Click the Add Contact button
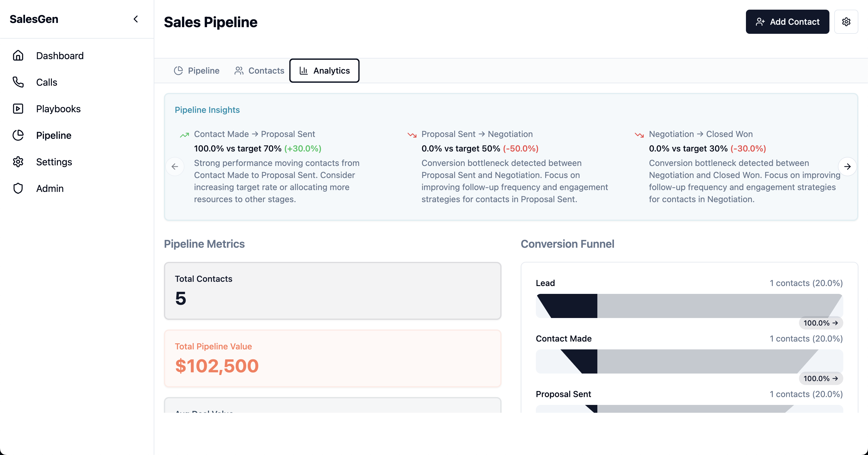 tap(787, 22)
